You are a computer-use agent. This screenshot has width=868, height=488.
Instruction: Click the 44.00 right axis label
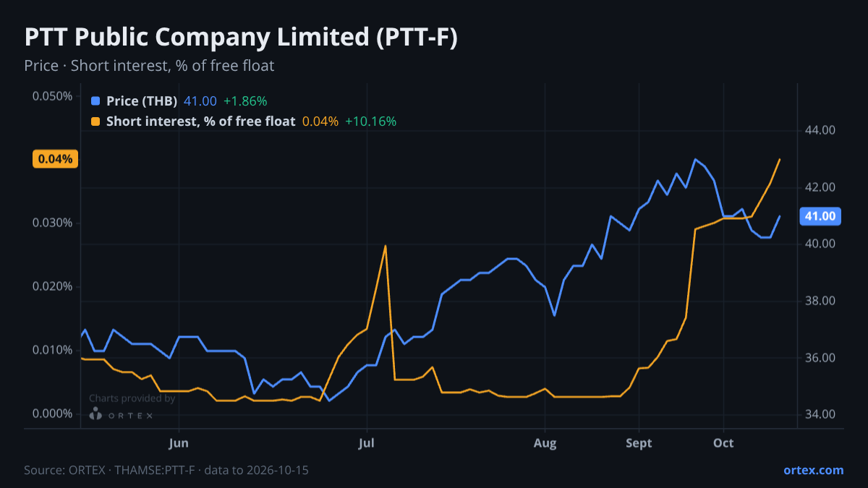(x=820, y=130)
